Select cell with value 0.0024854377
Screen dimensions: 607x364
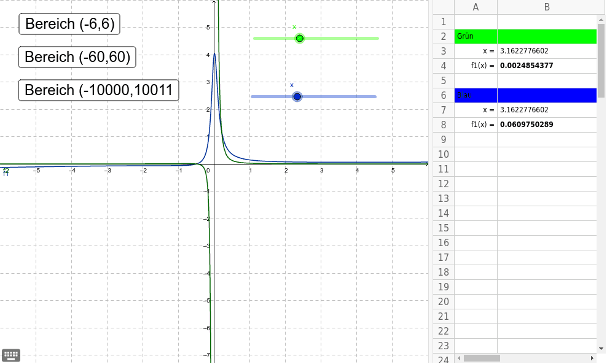click(x=547, y=66)
